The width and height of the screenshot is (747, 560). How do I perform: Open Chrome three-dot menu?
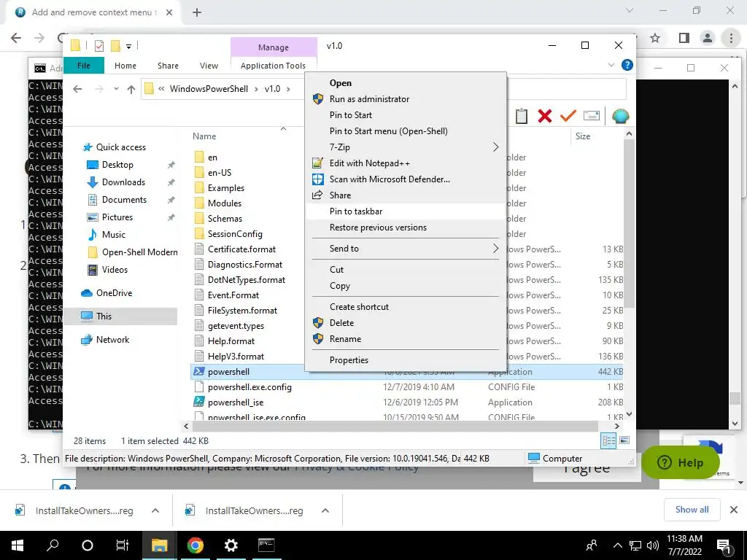tap(731, 38)
